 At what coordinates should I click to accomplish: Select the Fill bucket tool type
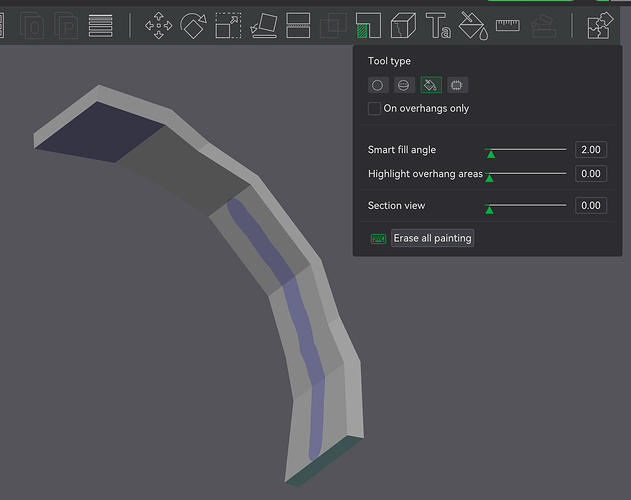(x=431, y=85)
